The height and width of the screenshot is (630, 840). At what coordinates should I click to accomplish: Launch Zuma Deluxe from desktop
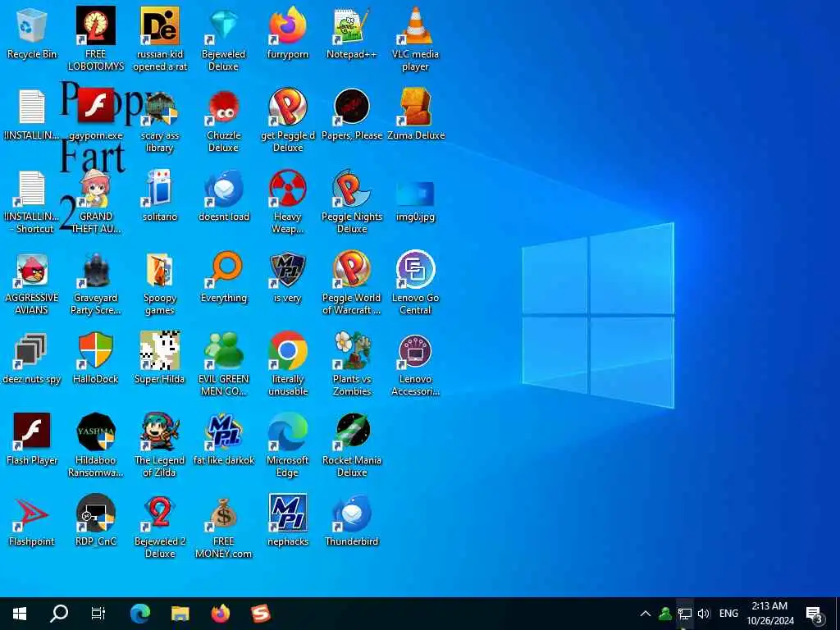click(416, 115)
